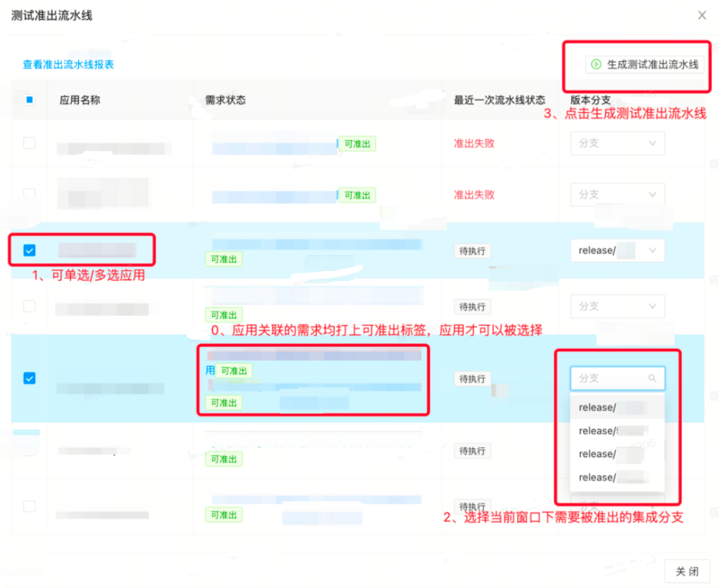This screenshot has width=719, height=588.
Task: Uncheck the app row with the open branch list
Action: pyautogui.click(x=29, y=378)
